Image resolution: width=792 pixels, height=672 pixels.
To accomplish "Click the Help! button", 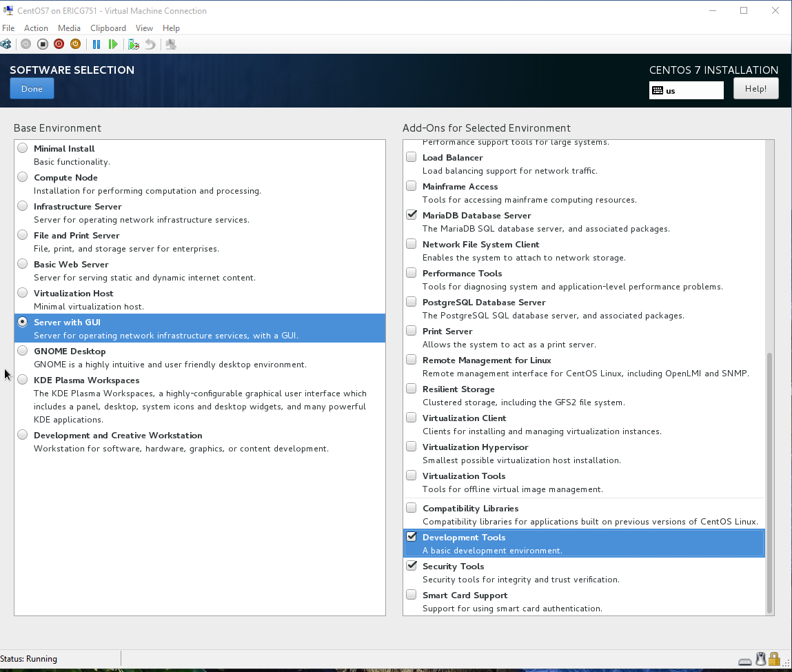I will point(755,88).
